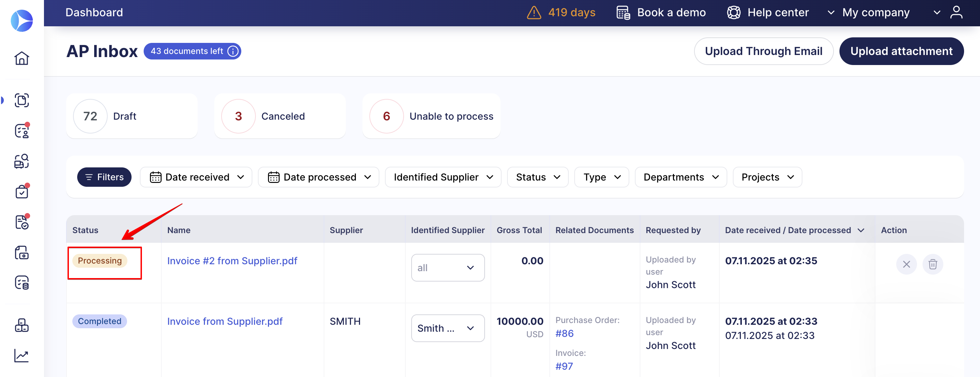Open the sidebar document icon with small camera
Screen dimensions: 980x377
pyautogui.click(x=22, y=252)
